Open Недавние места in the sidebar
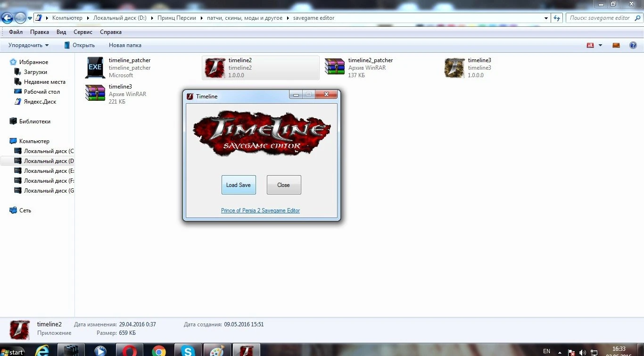Image resolution: width=644 pixels, height=356 pixels. pyautogui.click(x=45, y=82)
